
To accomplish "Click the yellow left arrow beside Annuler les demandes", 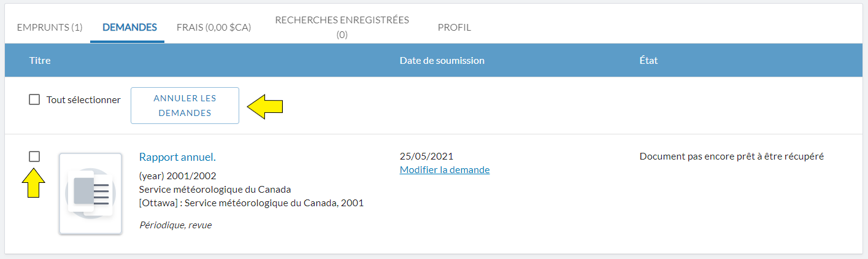I will (265, 106).
